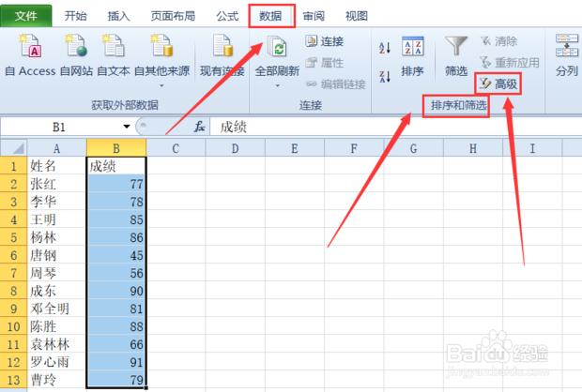The height and width of the screenshot is (392, 582).
Task: Expand the Name Box dropdown arrow
Action: coord(127,127)
